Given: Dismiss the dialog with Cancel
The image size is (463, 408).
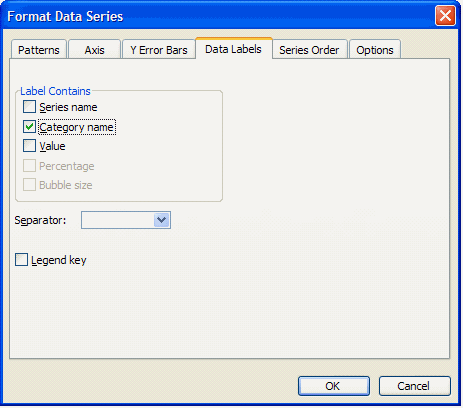Looking at the screenshot, I should (414, 386).
